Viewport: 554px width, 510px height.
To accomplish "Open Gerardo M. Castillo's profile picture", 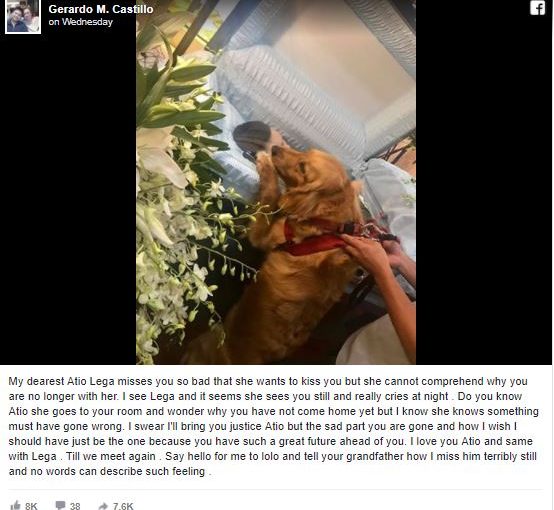I will 23,17.
